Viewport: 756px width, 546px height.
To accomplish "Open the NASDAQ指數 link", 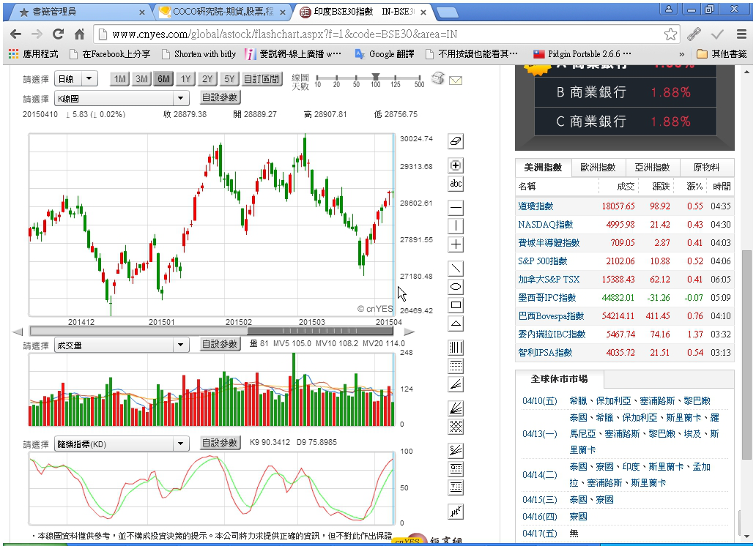I will tap(545, 225).
